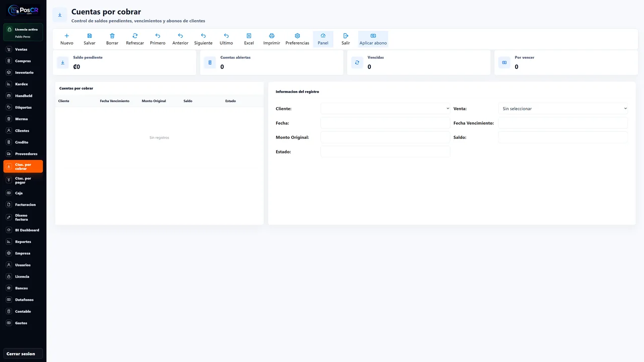
Task: Select Ctas. por cobrar sidebar item
Action: coord(23,166)
